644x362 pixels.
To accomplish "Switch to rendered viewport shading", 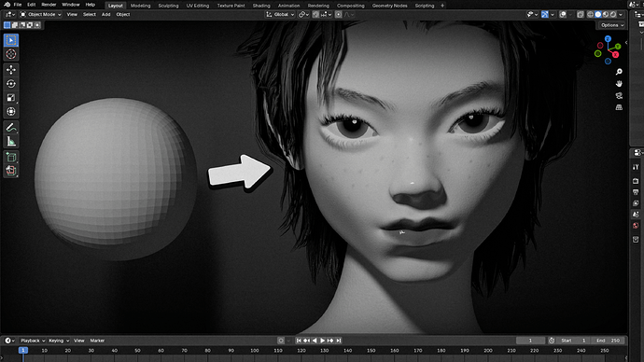I will [x=613, y=14].
